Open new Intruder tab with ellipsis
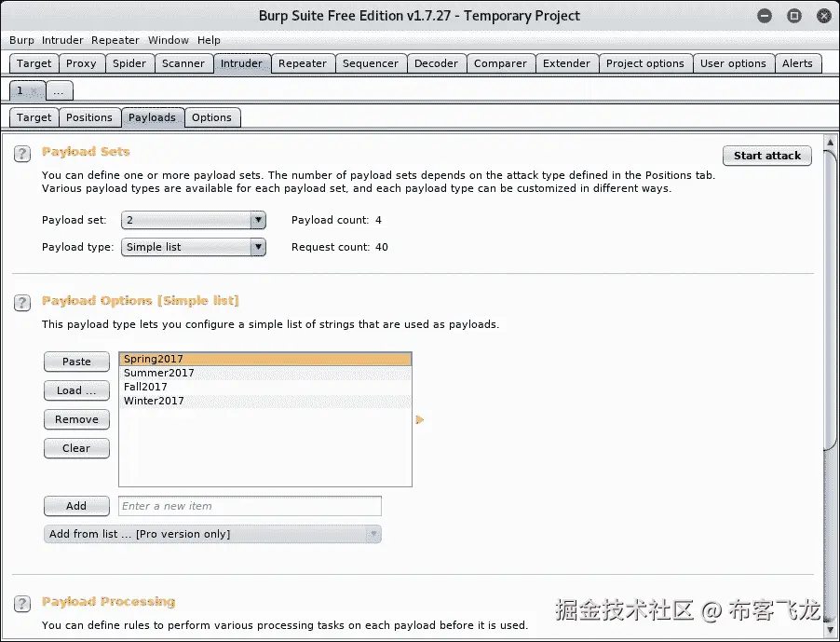Viewport: 840px width, 642px height. pyautogui.click(x=59, y=91)
